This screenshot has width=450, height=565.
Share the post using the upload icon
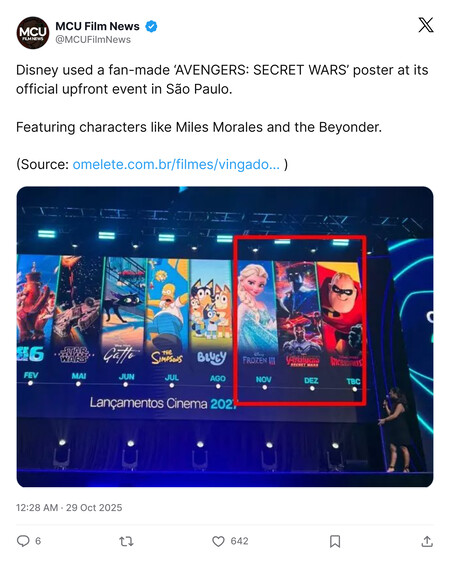click(x=427, y=541)
